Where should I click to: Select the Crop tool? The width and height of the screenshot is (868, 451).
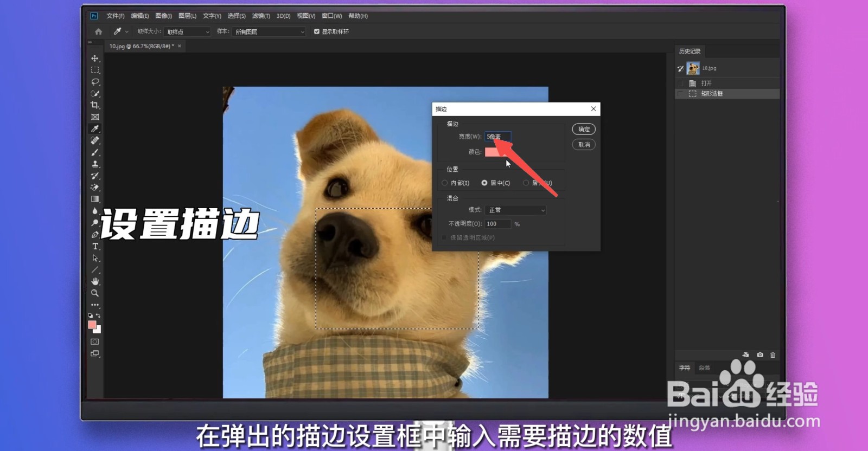(95, 105)
